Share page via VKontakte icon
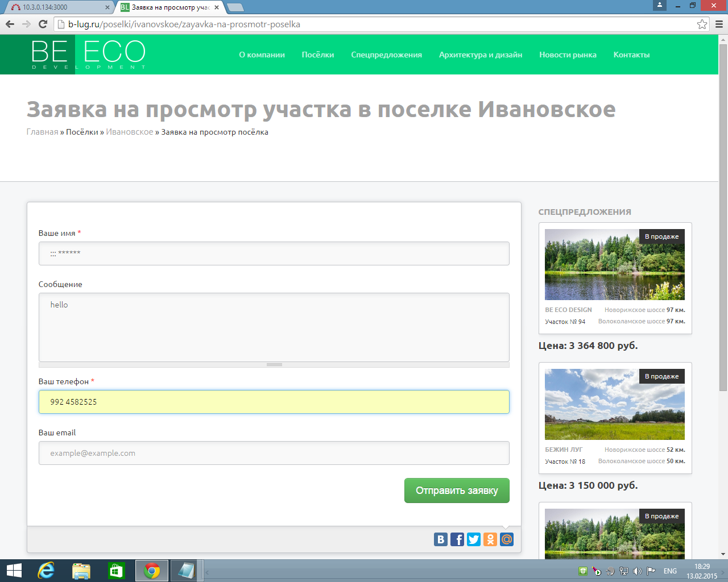This screenshot has height=582, width=728. 441,539
